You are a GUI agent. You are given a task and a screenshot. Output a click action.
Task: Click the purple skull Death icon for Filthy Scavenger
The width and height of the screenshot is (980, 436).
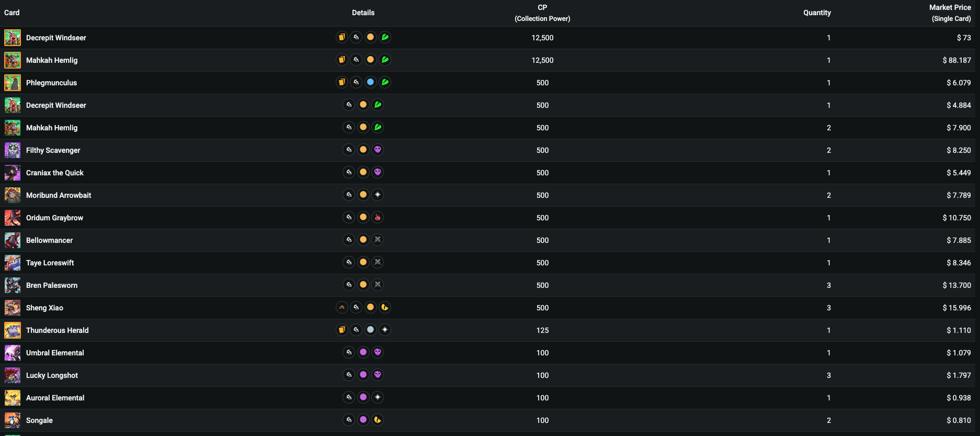coord(378,150)
